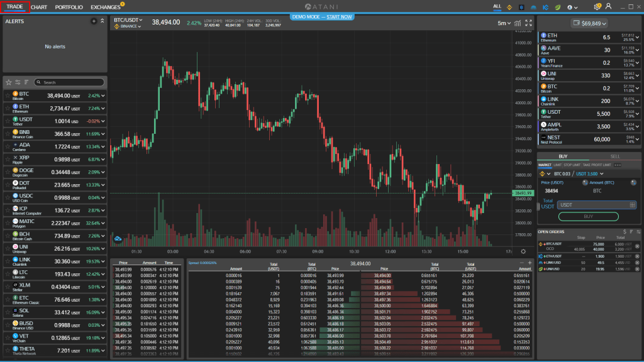Favorite DOT Polkadot with its star

8,185
